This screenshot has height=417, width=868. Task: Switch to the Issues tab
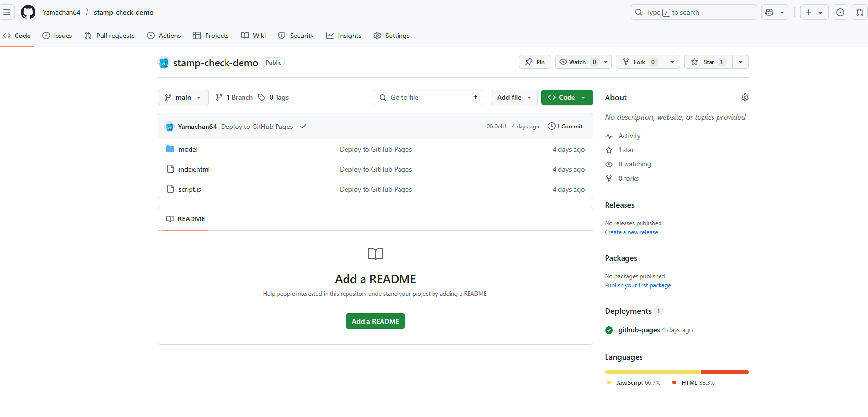[x=57, y=36]
